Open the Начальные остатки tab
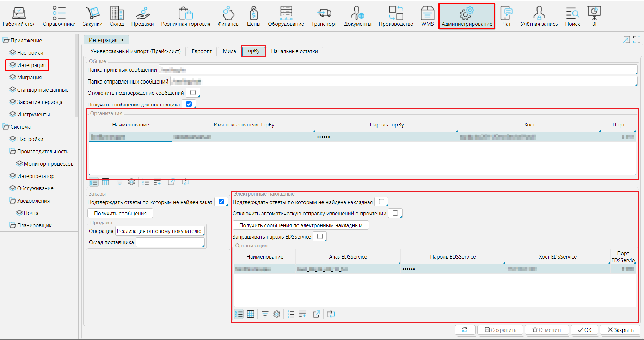Viewport: 644px width, 340px height. coord(294,51)
